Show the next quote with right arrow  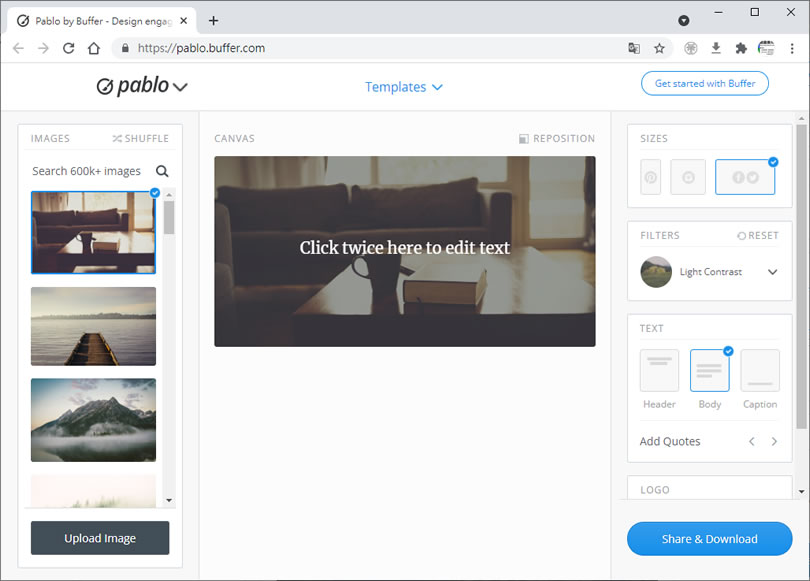coord(774,441)
